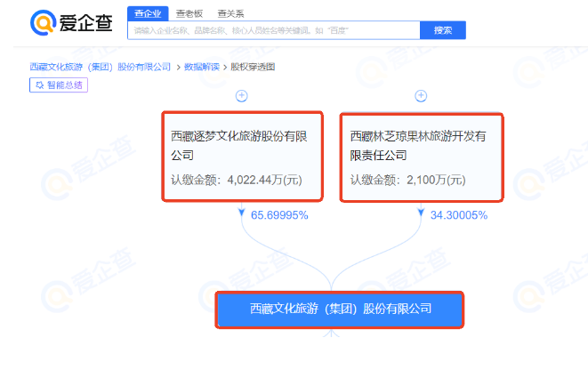
Task: Select the 西藏林芝琼果林旅游开发有限责任公司 card
Action: pos(421,156)
